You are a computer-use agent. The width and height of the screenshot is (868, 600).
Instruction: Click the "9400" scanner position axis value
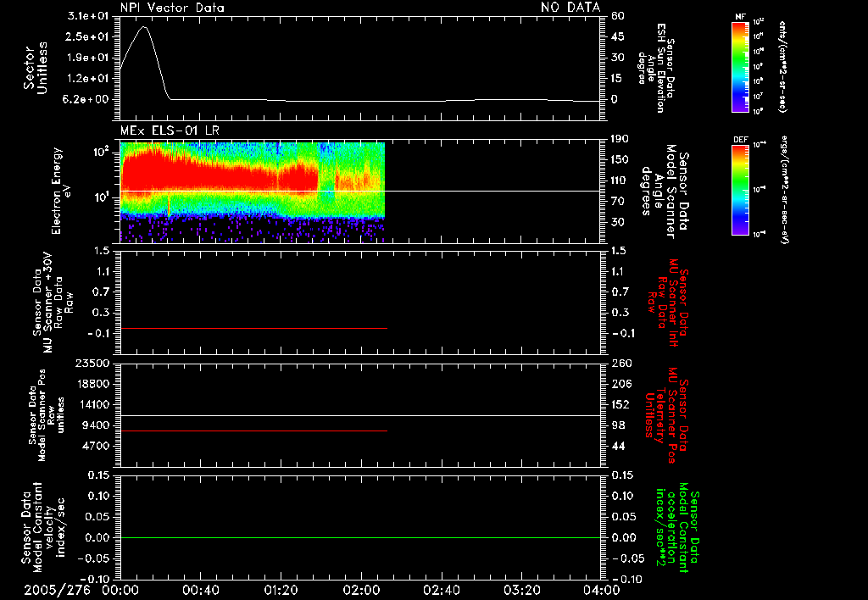pos(95,425)
